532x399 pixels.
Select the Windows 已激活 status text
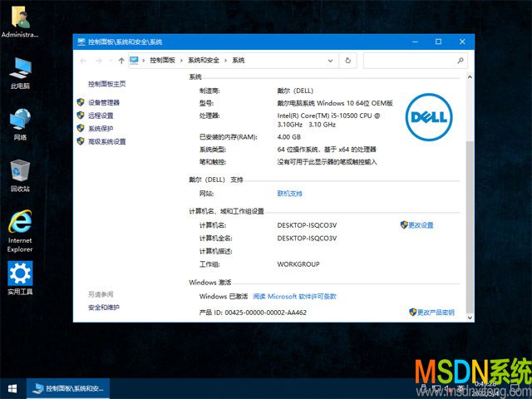point(224,296)
